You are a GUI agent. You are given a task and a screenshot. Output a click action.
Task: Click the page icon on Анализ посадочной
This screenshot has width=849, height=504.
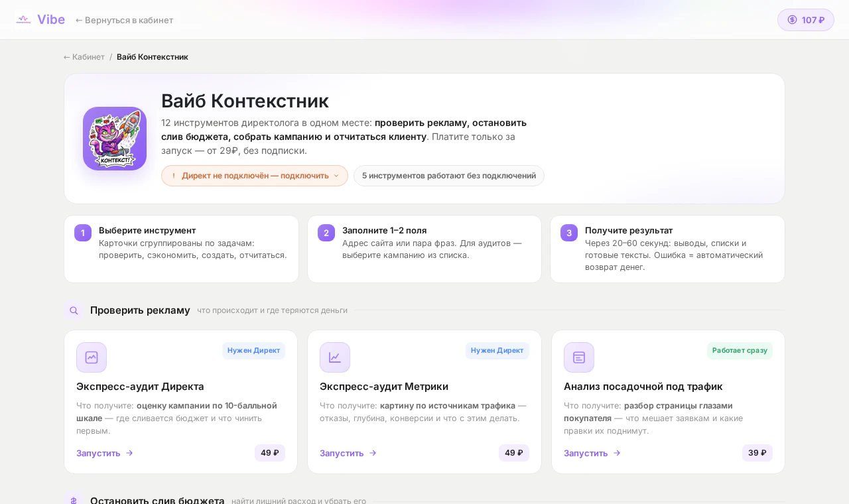(x=579, y=357)
